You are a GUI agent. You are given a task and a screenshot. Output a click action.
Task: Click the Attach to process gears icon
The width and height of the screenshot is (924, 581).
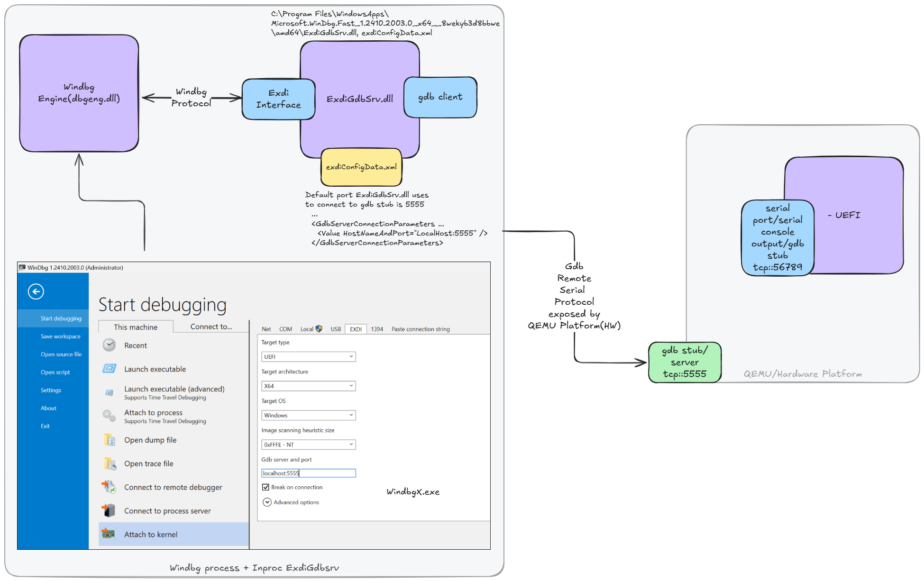[109, 416]
